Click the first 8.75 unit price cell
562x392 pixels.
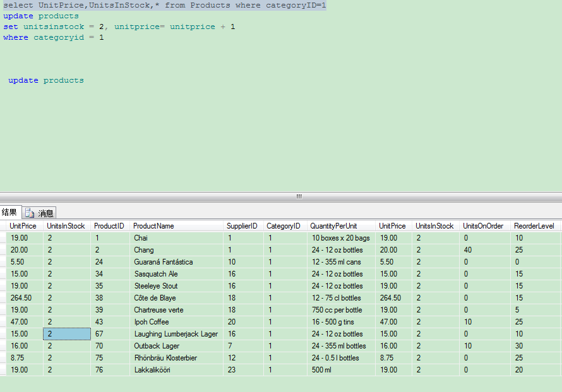25,358
